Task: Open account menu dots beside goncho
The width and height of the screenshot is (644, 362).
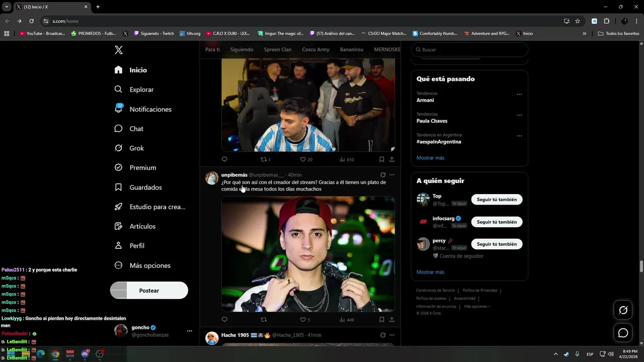Action: [190, 331]
